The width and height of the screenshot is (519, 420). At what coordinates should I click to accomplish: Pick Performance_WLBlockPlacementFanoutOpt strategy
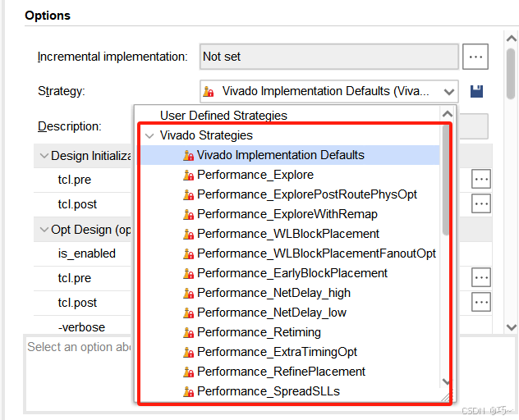pos(316,253)
